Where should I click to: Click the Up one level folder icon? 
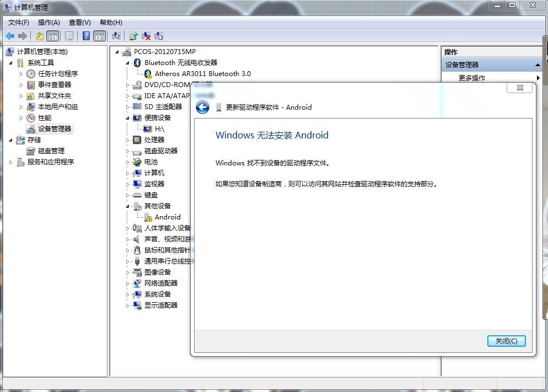(40, 36)
